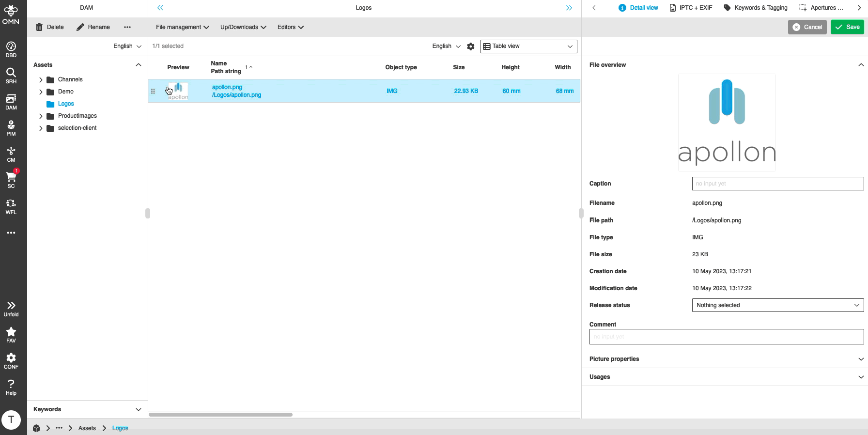Screen dimensions: 868x435
Task: Open the Table view dropdown
Action: 528,47
